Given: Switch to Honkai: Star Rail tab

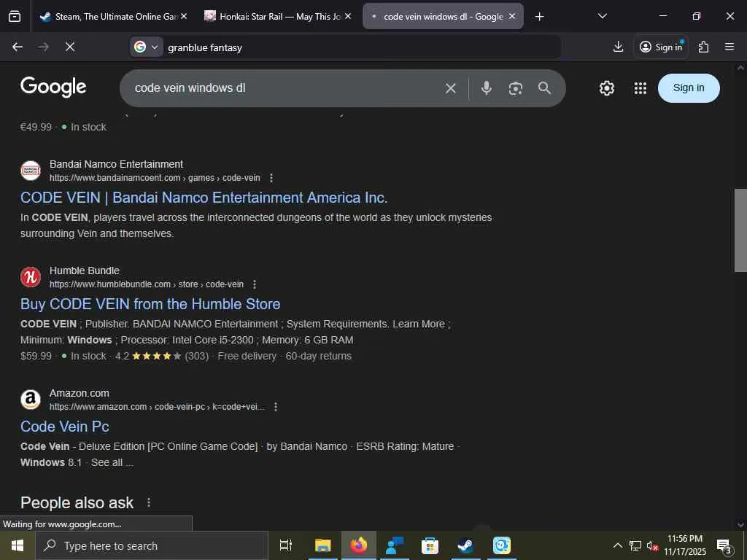Looking at the screenshot, I should (x=276, y=16).
